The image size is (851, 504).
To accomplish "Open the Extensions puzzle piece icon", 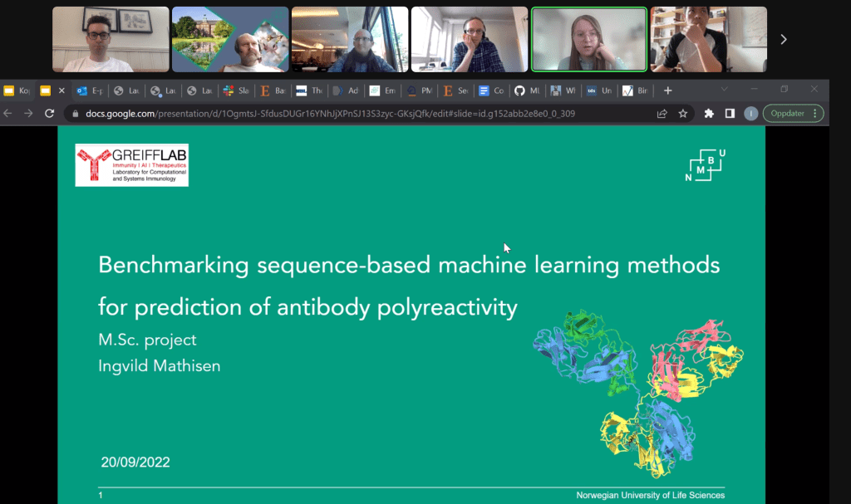I will pos(709,114).
